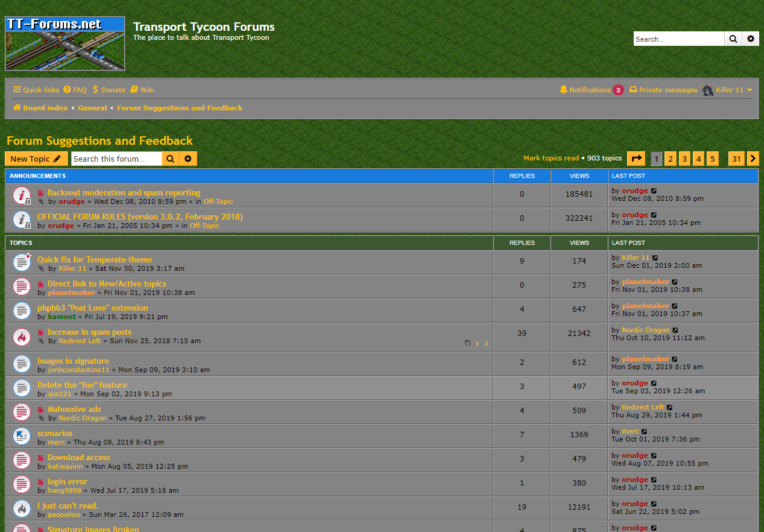
Task: Go to next page with the arrow button
Action: tap(753, 159)
